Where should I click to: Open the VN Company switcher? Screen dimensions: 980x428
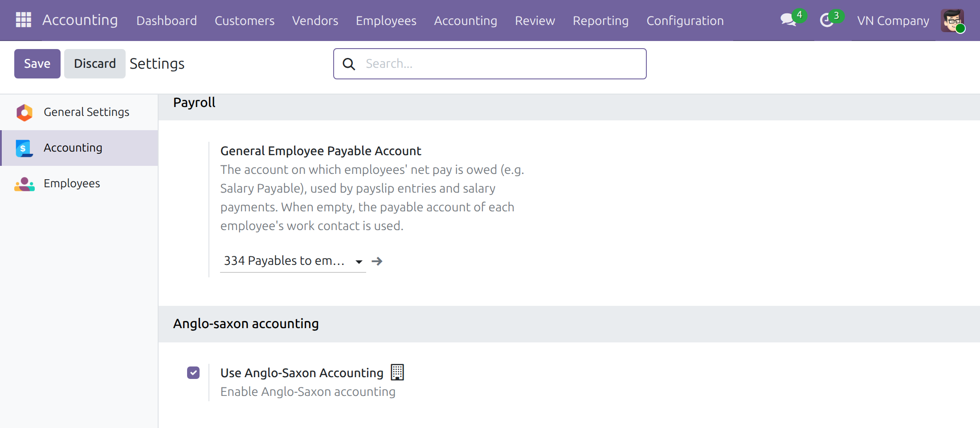(893, 21)
